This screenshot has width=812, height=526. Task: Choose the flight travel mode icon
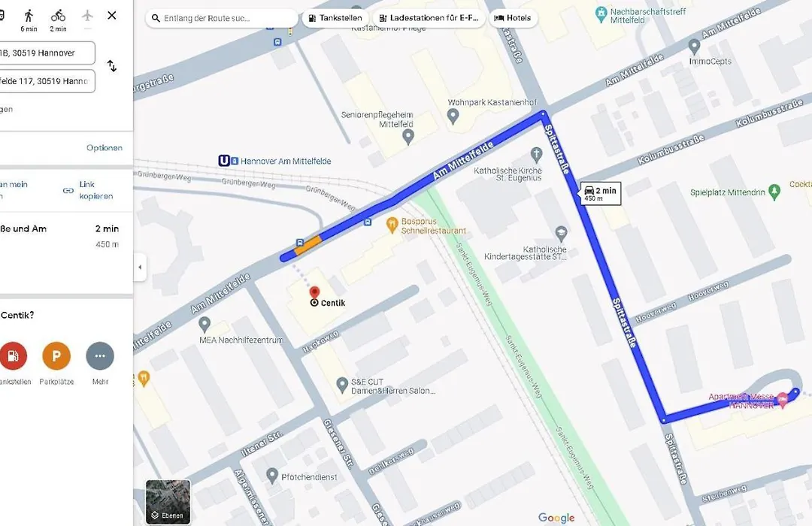(87, 16)
